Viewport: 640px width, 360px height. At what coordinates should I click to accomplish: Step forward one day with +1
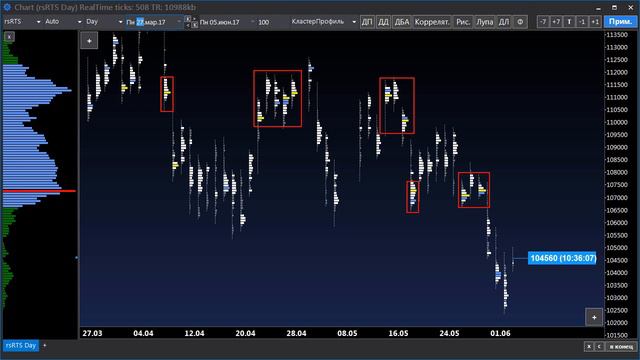(595, 22)
